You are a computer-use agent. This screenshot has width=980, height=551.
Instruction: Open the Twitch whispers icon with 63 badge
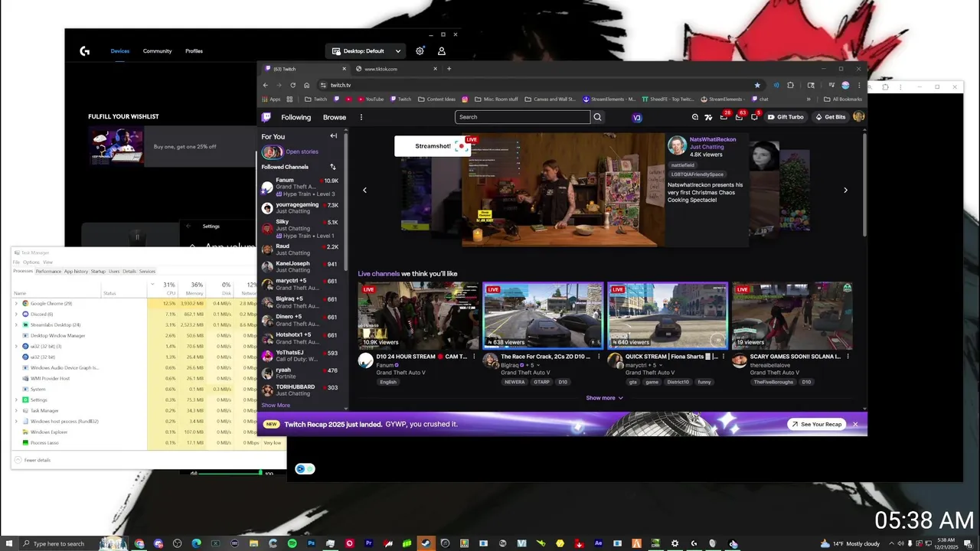[739, 117]
